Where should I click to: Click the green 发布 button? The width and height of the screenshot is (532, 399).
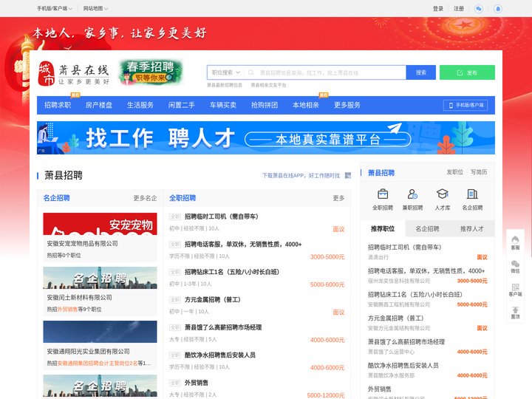(467, 72)
